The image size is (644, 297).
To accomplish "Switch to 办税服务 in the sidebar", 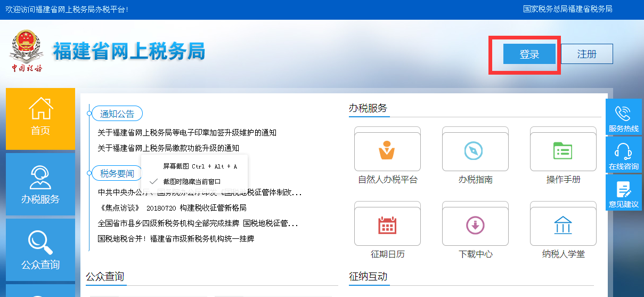I will pos(40,184).
